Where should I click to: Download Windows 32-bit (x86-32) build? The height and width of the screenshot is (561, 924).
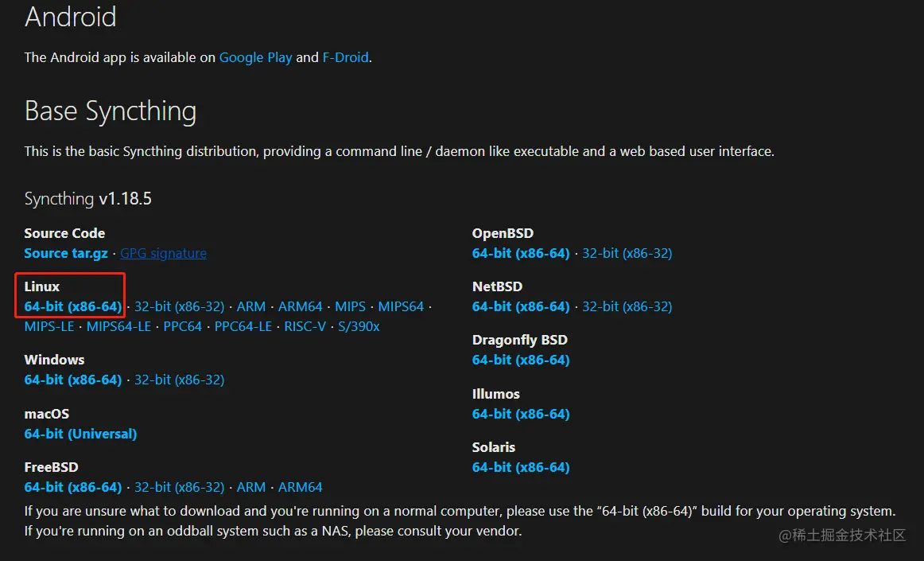179,380
